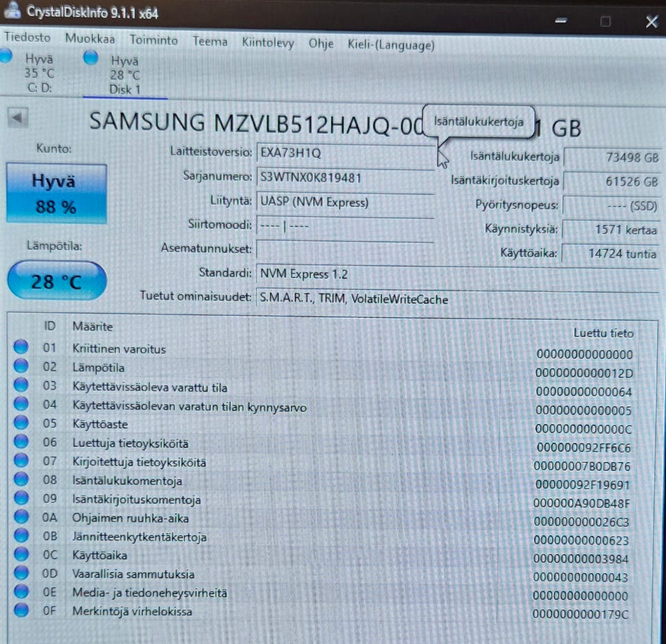Click the Isäntäkirjoituskertoja label
Viewport: 666px width, 644px height.
click(504, 181)
